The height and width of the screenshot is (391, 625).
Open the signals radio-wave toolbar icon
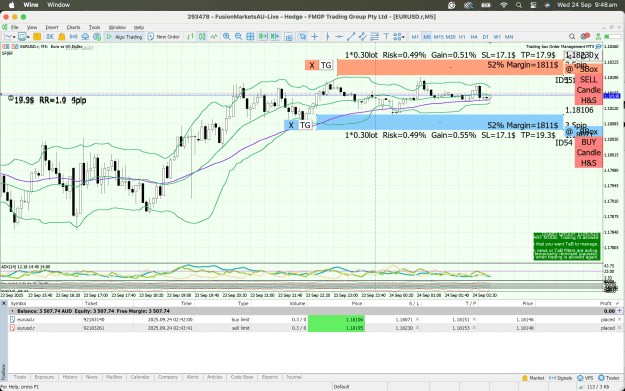74,37
